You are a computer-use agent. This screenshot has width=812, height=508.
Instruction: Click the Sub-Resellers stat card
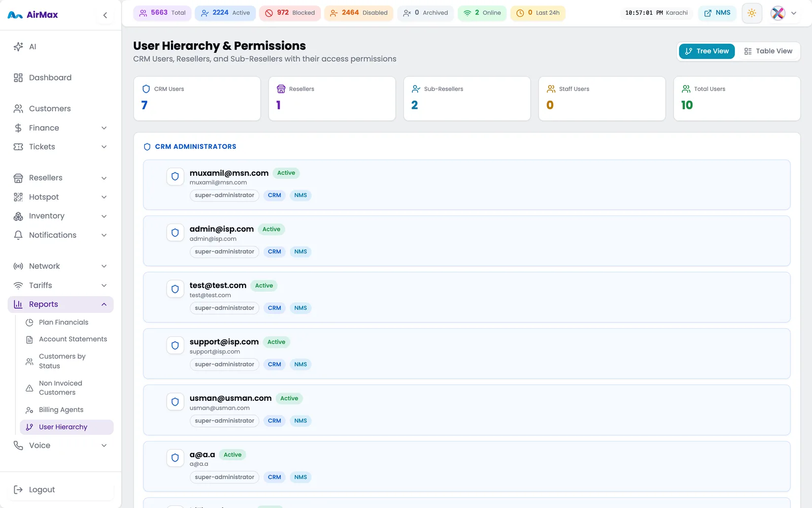click(x=467, y=99)
